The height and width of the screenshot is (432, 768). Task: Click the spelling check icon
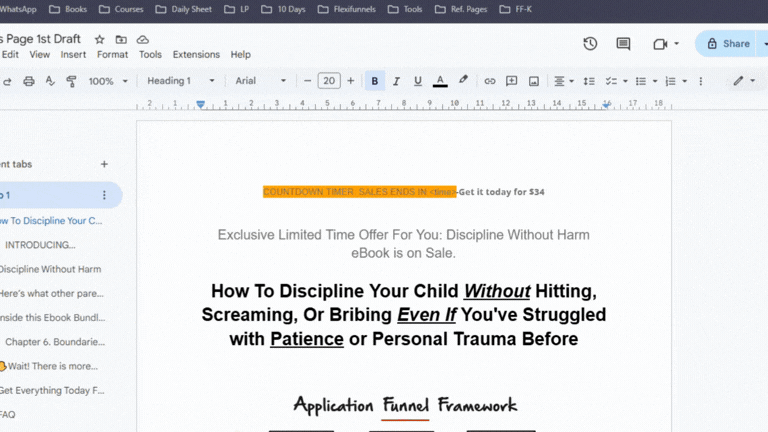(50, 81)
